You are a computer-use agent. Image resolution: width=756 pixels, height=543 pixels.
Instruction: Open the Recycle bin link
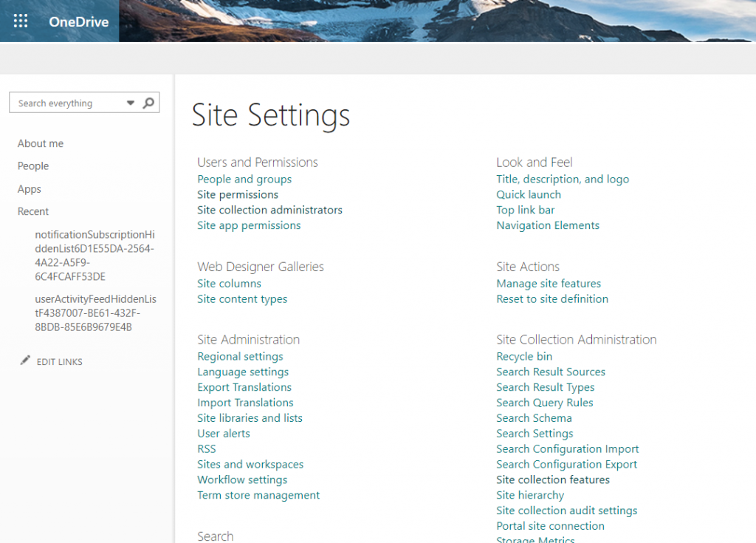click(x=525, y=356)
